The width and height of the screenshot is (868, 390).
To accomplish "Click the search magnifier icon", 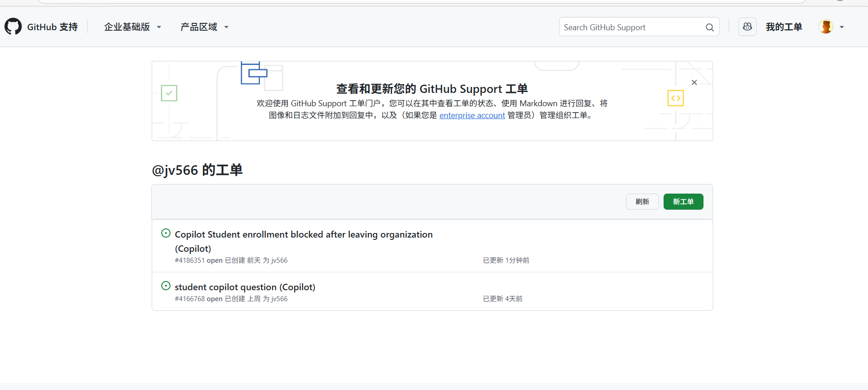I will coord(709,27).
